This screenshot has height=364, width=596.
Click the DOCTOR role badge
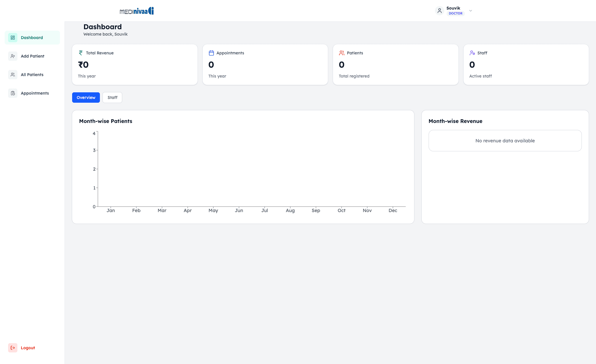tap(455, 13)
